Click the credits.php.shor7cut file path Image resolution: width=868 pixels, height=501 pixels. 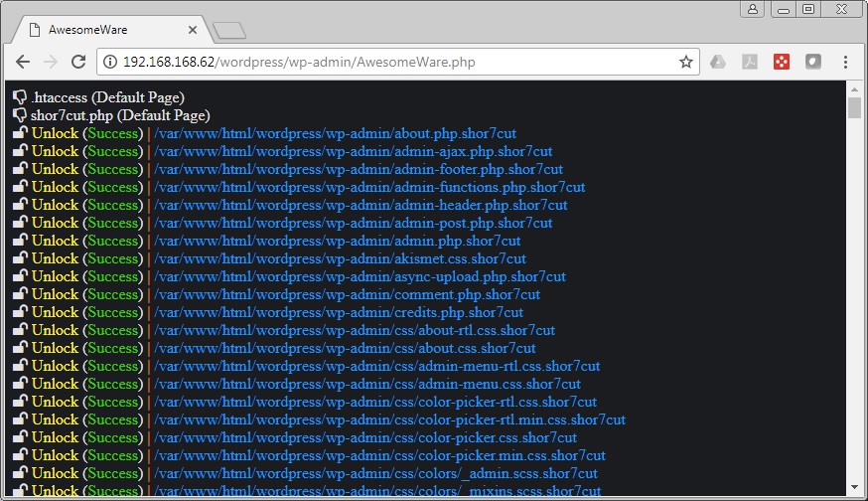[339, 312]
